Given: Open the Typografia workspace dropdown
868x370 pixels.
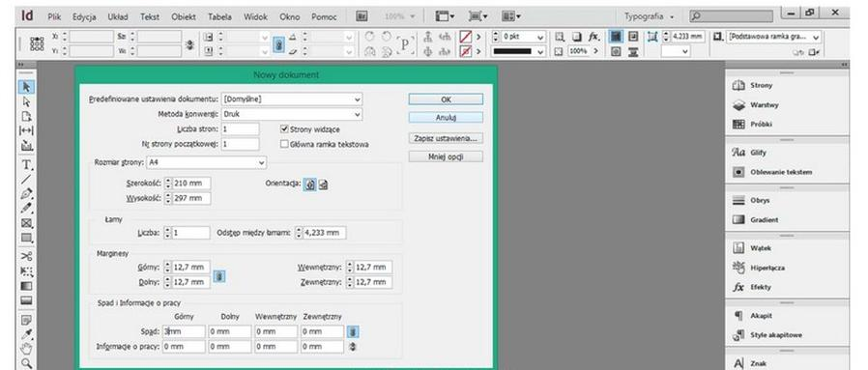Looking at the screenshot, I should click(x=649, y=16).
